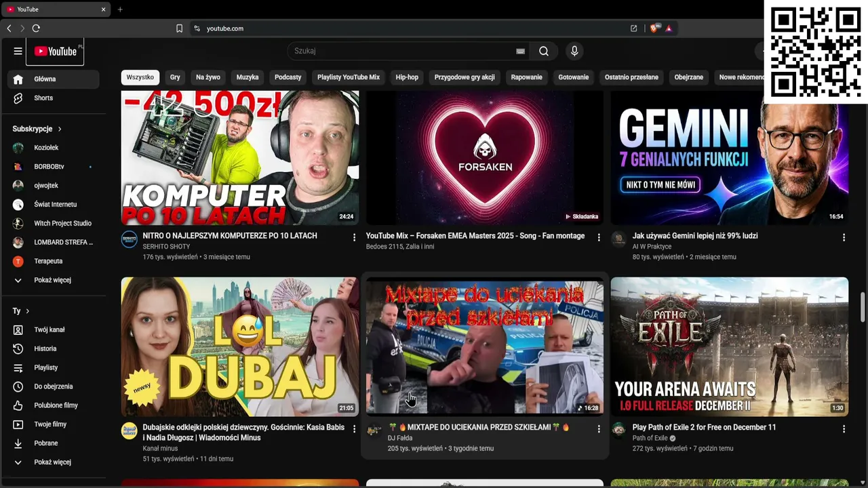Screen dimensions: 868x488
Task: Open the Koziołek channel subscription
Action: coord(54,147)
